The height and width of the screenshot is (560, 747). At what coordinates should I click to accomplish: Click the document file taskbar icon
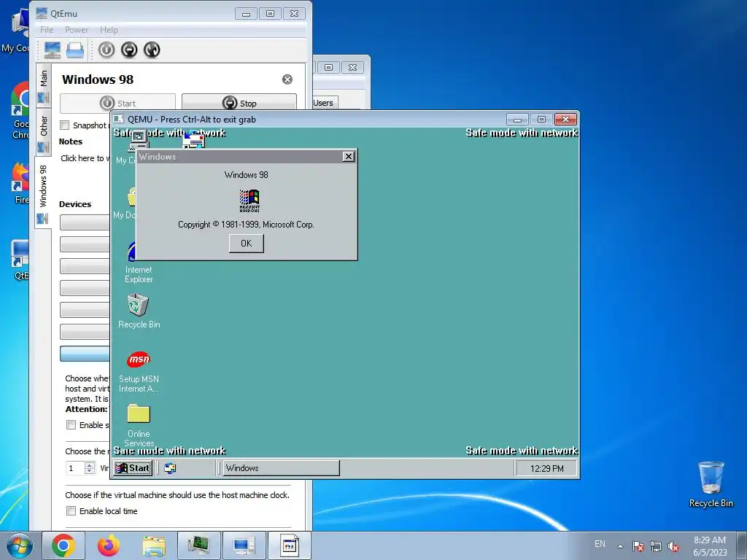coord(289,545)
